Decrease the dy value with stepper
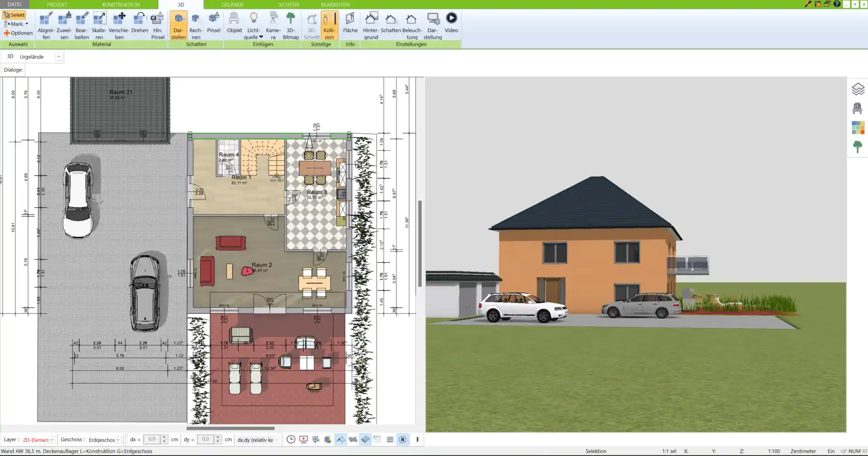Viewport: 868px width, 456px height. (x=218, y=442)
